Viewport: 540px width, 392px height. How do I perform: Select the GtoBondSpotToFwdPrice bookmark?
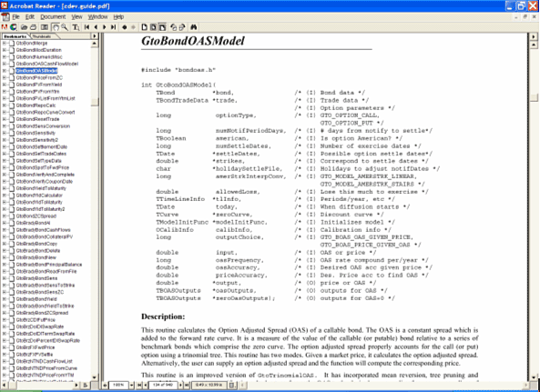click(x=43, y=167)
